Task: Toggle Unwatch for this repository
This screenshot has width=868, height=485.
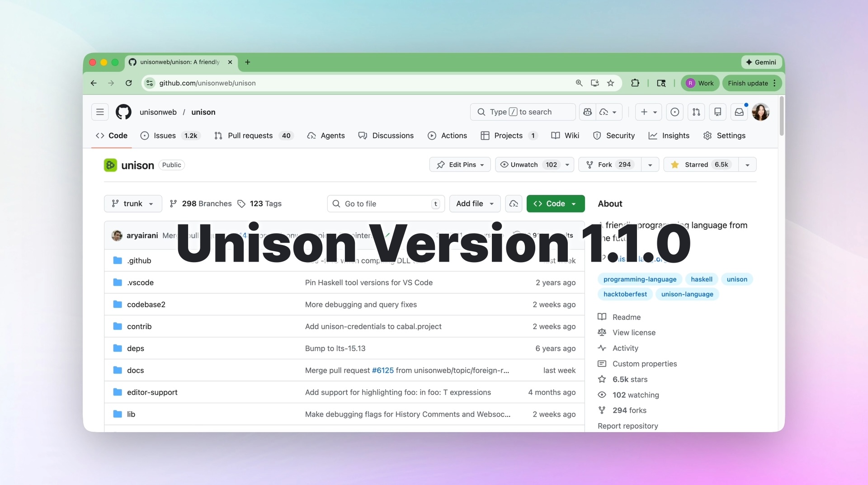Action: (529, 165)
